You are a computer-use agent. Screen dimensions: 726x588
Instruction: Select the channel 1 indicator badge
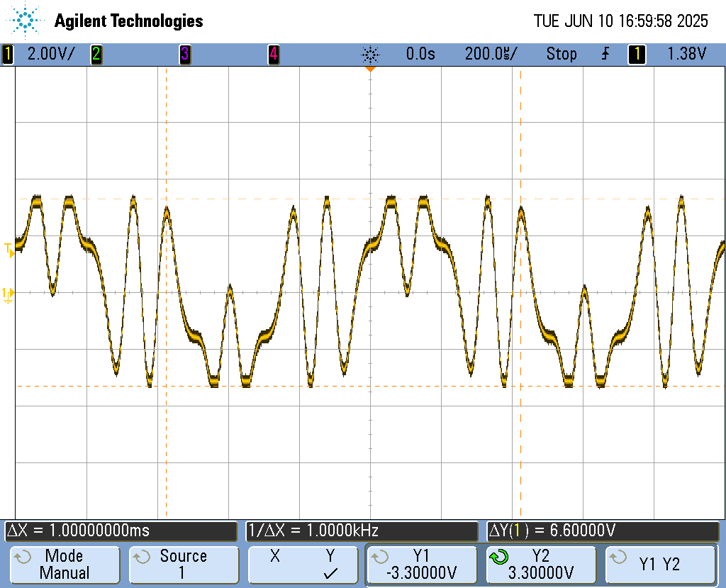(8, 54)
